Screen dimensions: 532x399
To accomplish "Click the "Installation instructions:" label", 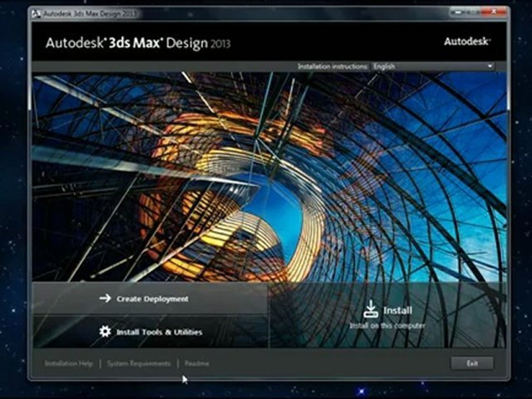I will coord(332,66).
